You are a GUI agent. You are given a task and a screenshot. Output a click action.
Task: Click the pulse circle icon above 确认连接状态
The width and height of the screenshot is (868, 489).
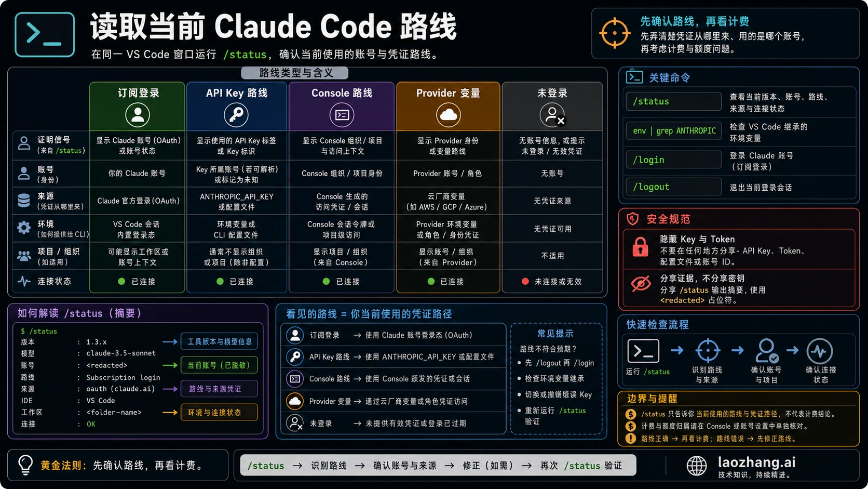[820, 352]
